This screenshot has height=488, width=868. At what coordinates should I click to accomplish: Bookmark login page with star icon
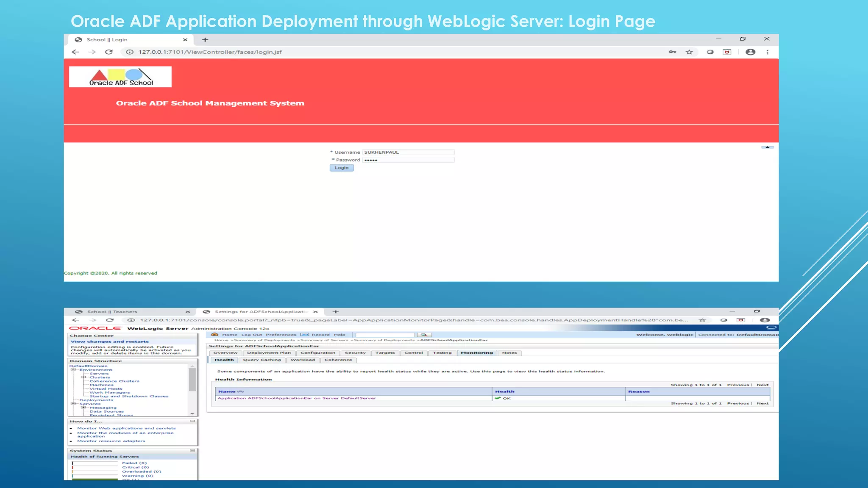coord(690,52)
